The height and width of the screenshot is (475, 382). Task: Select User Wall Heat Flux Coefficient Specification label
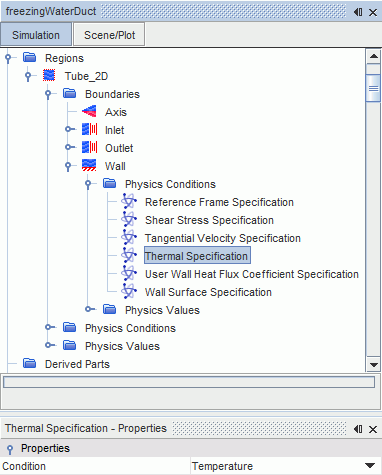252,274
